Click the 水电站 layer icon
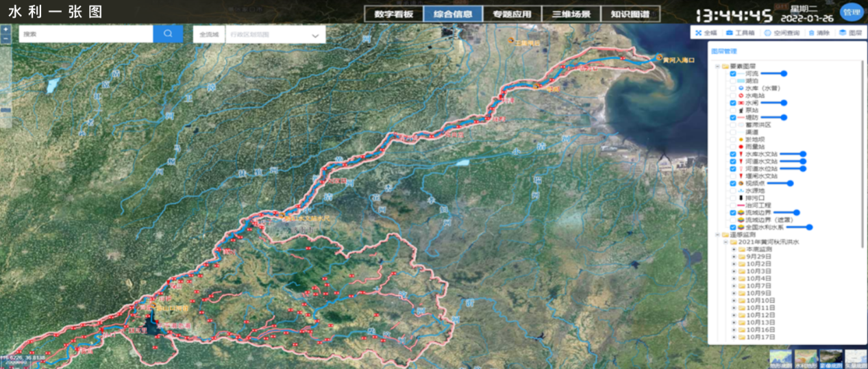868x369 pixels. [741, 96]
